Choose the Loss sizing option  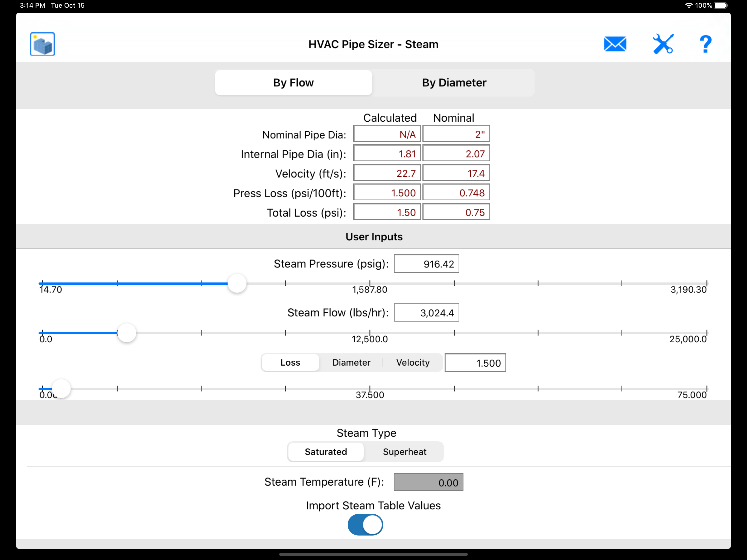click(290, 362)
